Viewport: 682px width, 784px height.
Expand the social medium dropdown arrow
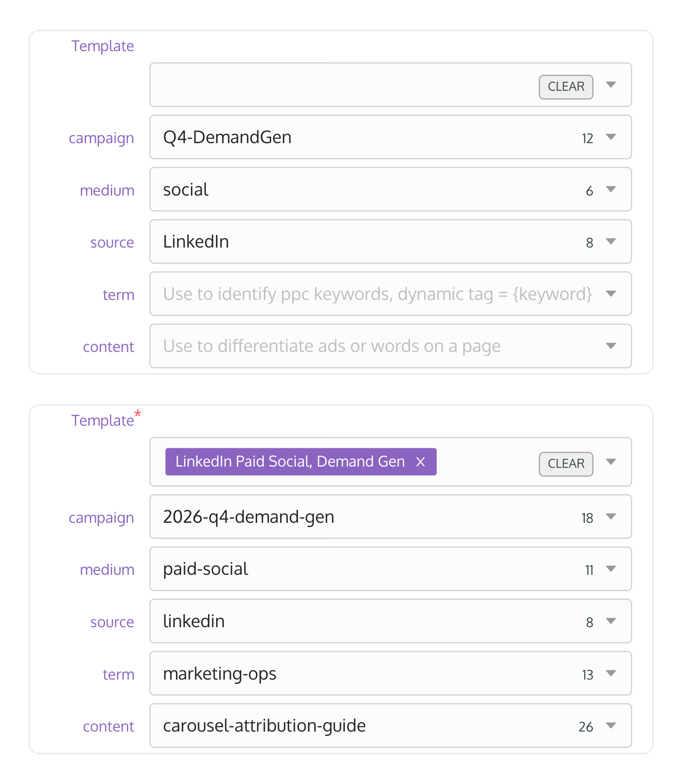(x=611, y=189)
